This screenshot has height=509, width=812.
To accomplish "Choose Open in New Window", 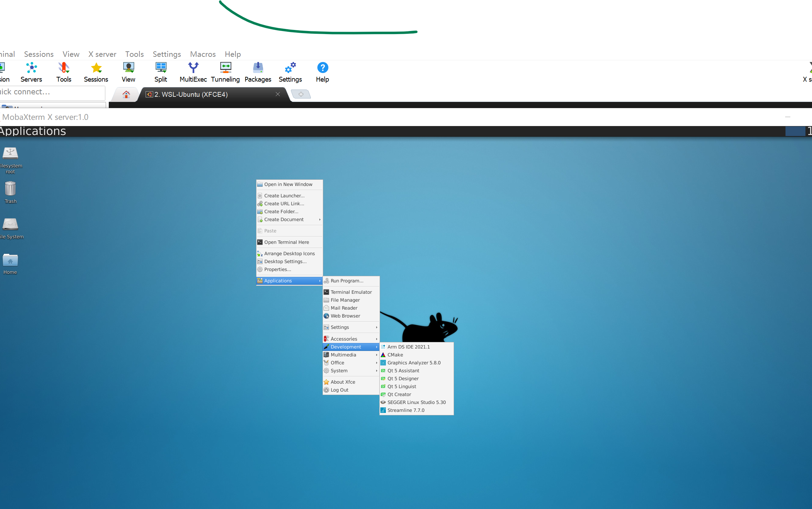I will tap(289, 184).
